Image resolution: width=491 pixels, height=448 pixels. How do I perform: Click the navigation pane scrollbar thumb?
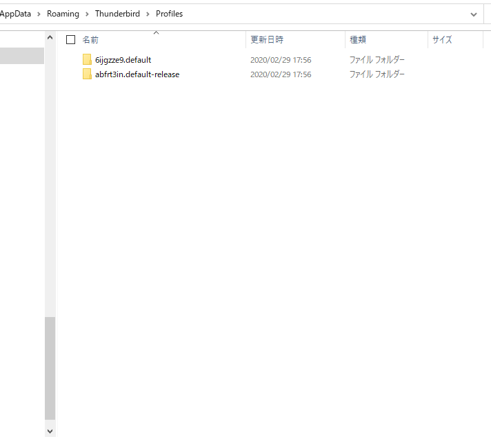pyautogui.click(x=50, y=368)
